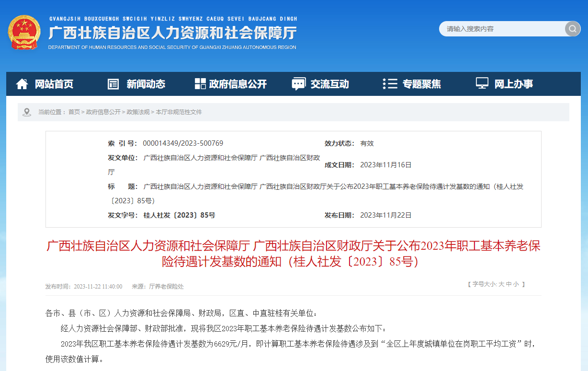Click the 首页 breadcrumb link
588x371 pixels.
[x=74, y=112]
